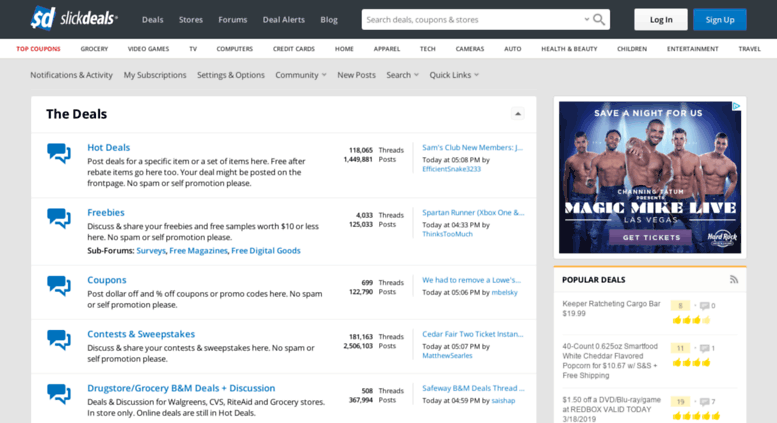Screen dimensions: 777x423
Task: Click the Popular Deals RSS feed icon
Action: click(734, 279)
